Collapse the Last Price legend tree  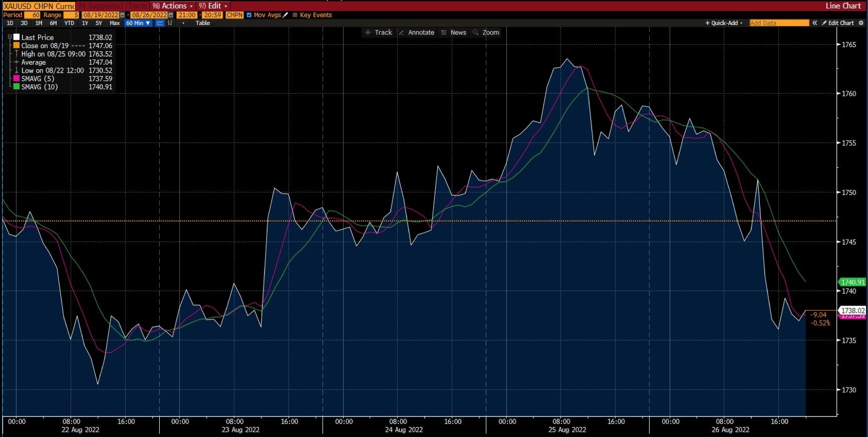tap(10, 37)
